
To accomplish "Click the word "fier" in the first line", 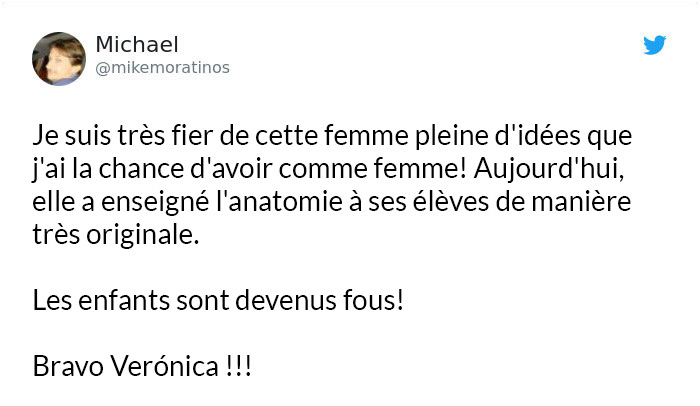I will [x=192, y=135].
